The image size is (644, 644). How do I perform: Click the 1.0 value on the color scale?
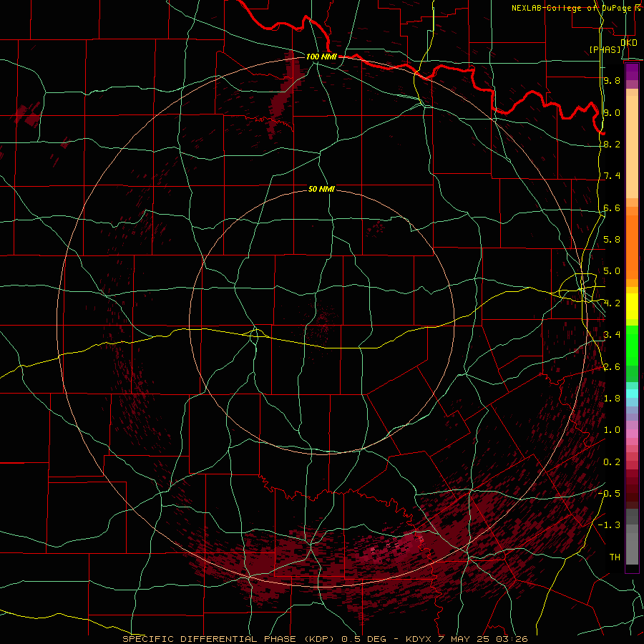coord(612,430)
